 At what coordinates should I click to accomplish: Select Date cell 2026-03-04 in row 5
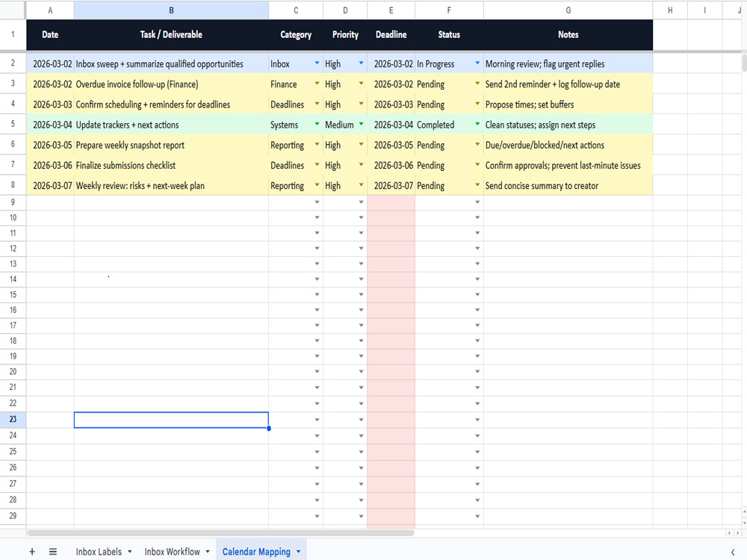pyautogui.click(x=50, y=124)
